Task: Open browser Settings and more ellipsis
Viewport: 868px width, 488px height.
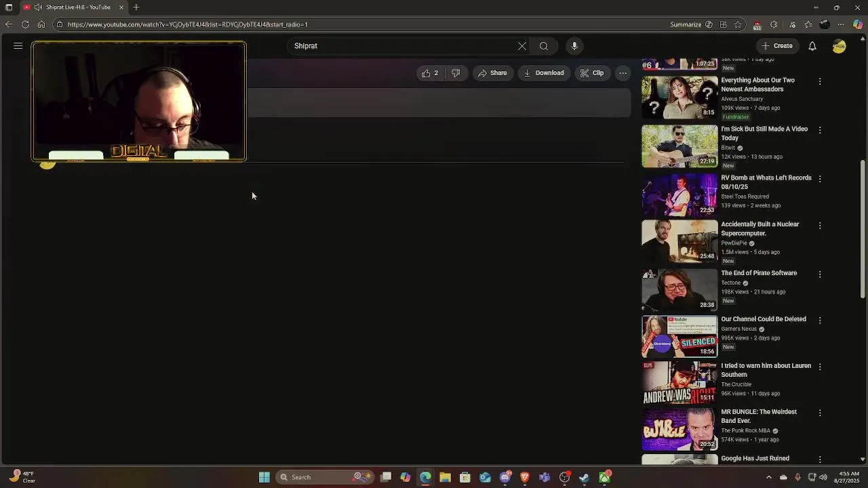Action: [841, 24]
